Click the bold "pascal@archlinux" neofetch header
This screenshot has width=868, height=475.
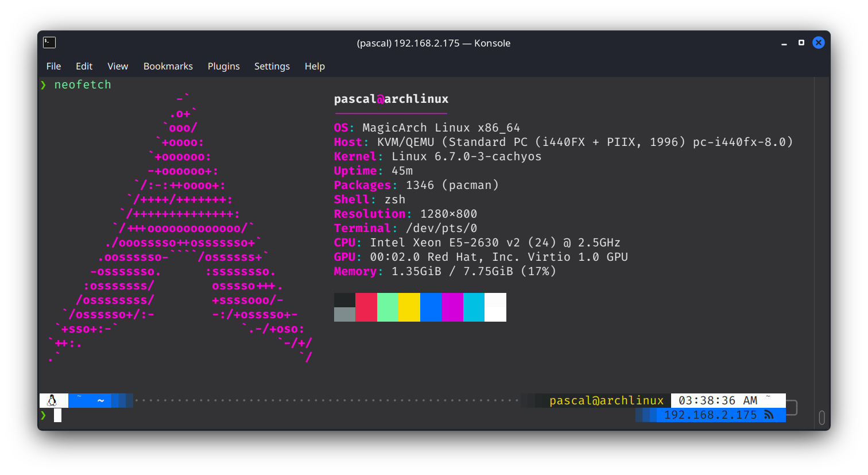pos(391,99)
